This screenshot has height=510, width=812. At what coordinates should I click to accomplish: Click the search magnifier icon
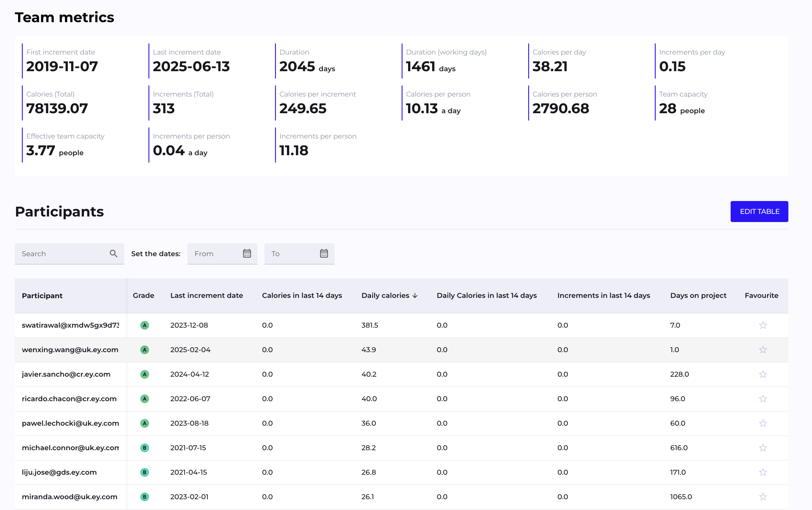point(113,254)
